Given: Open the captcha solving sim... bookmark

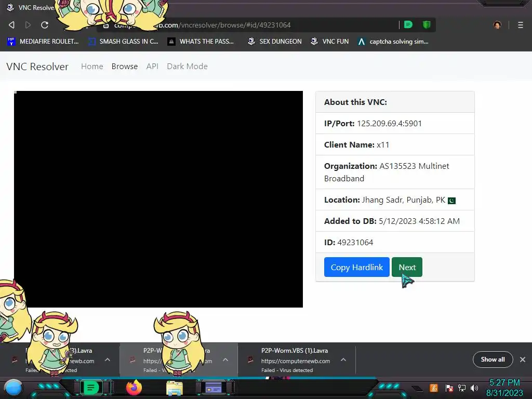Looking at the screenshot, I should (x=393, y=42).
